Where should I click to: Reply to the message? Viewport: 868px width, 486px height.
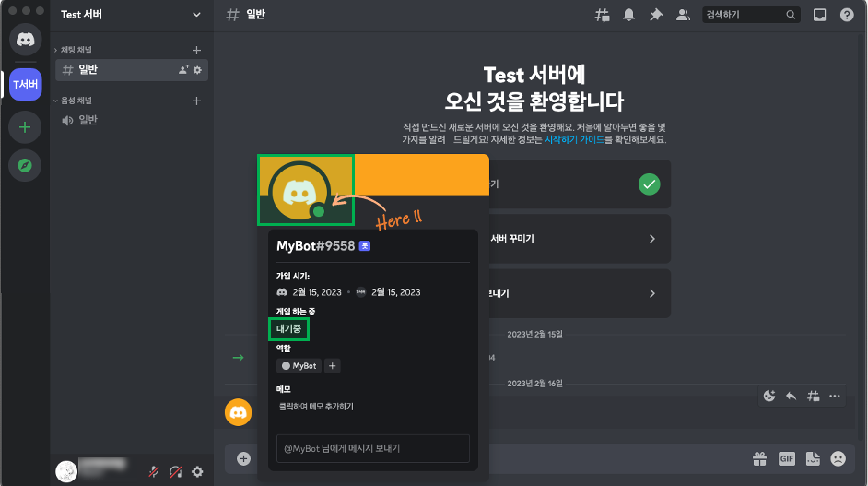coord(791,397)
